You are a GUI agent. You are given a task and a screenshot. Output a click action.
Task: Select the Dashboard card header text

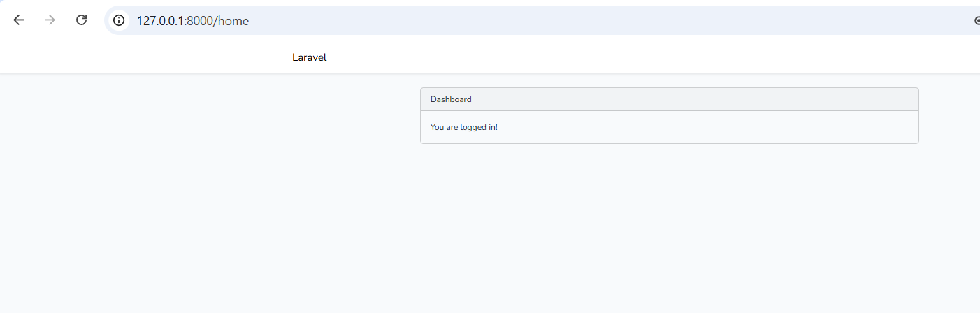tap(451, 99)
